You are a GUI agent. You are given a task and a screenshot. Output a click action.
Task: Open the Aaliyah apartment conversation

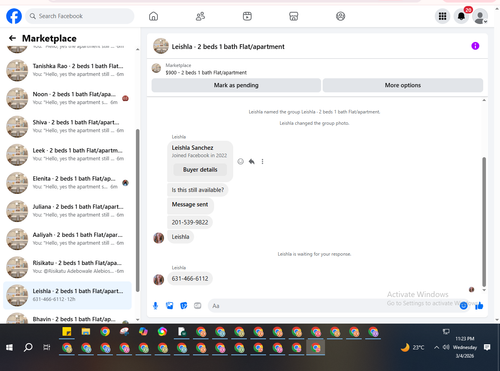point(67,239)
